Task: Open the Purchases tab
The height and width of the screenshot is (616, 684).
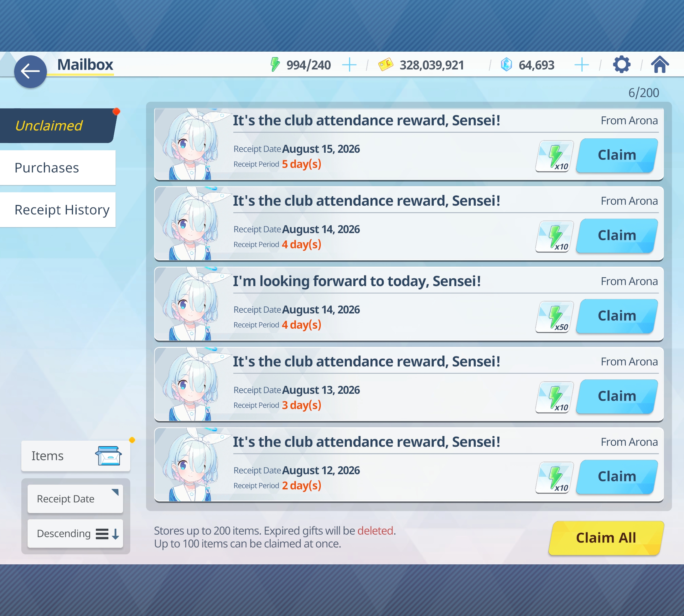Action: point(58,167)
